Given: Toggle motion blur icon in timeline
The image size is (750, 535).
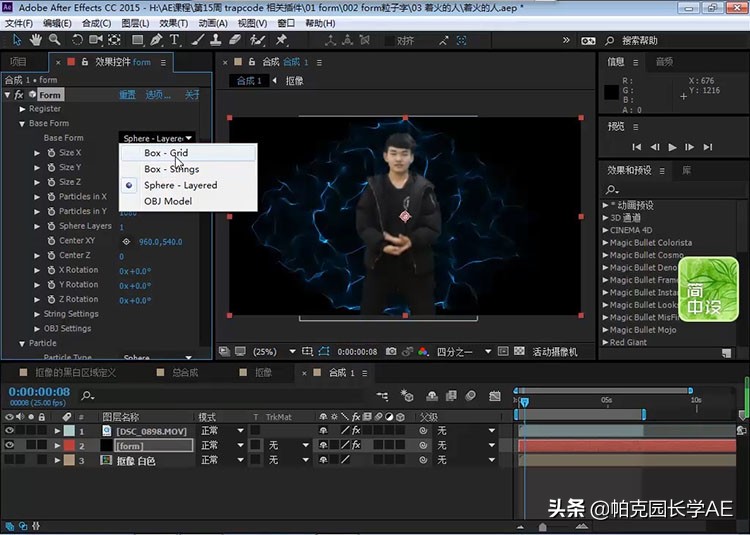Looking at the screenshot, I should coord(471,396).
